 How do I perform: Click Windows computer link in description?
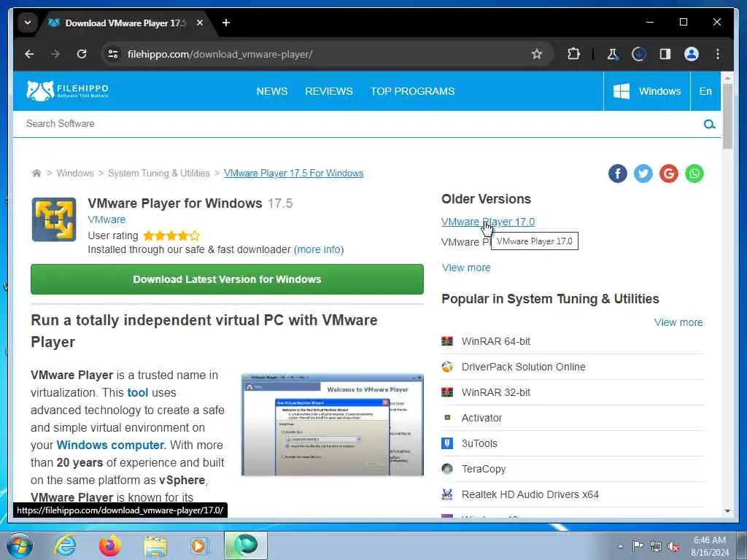pos(110,446)
